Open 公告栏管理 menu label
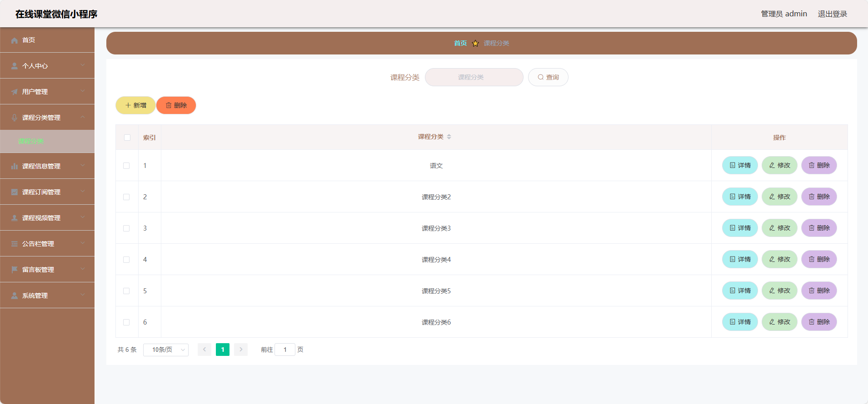Viewport: 868px width, 404px height. 38,244
